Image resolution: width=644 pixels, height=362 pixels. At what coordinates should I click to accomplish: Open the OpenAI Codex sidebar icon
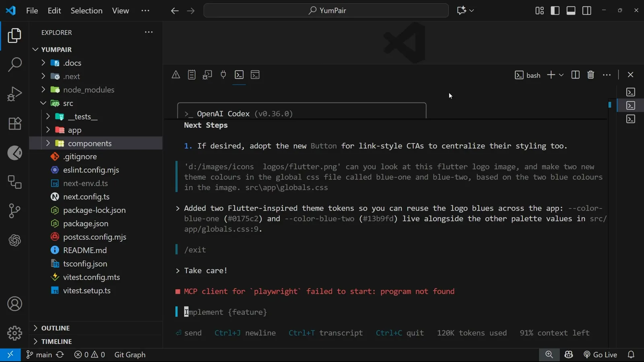click(14, 241)
